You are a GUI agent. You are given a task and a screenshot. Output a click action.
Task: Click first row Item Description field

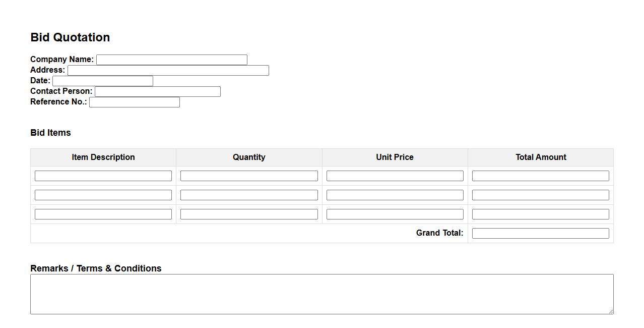click(x=103, y=176)
